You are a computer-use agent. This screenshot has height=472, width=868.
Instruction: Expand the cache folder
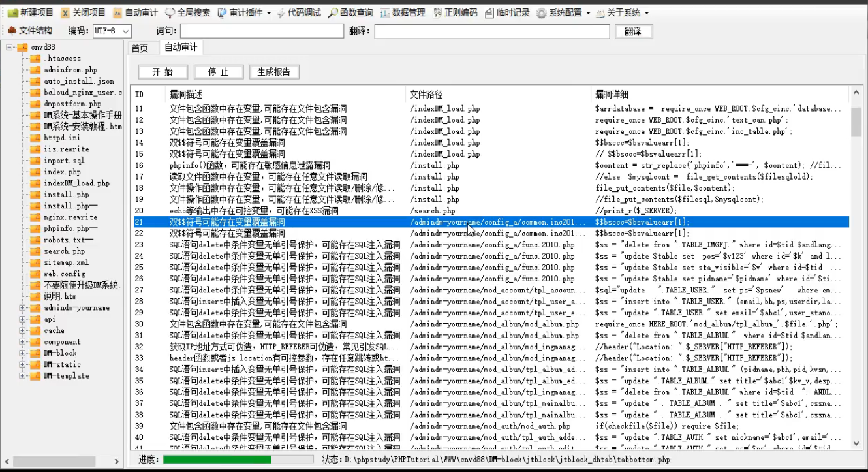[x=22, y=331]
